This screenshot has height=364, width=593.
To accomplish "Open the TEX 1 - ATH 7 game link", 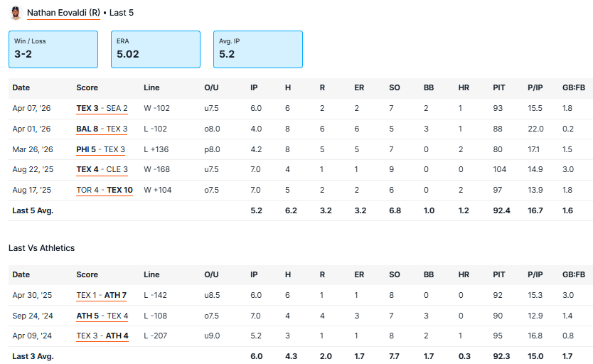I will tap(102, 295).
